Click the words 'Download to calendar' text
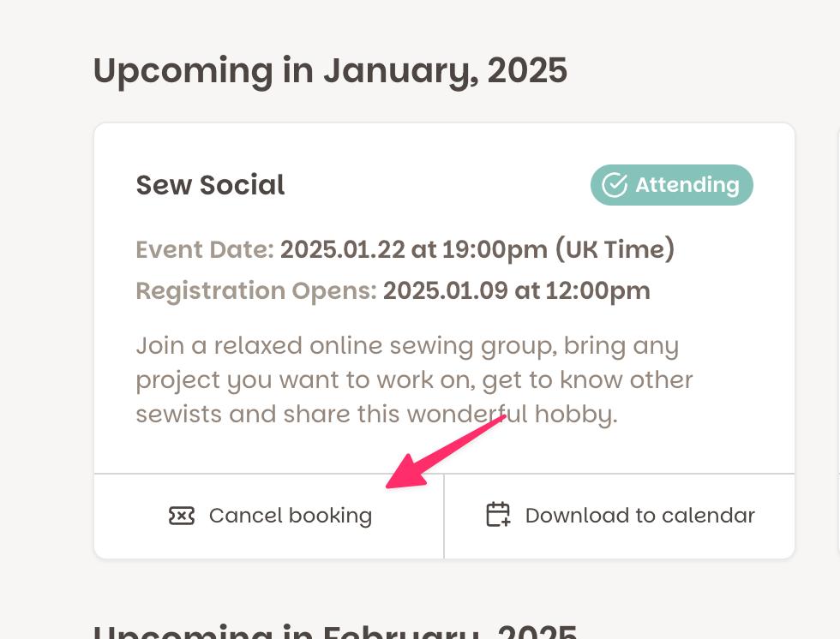 click(x=640, y=516)
